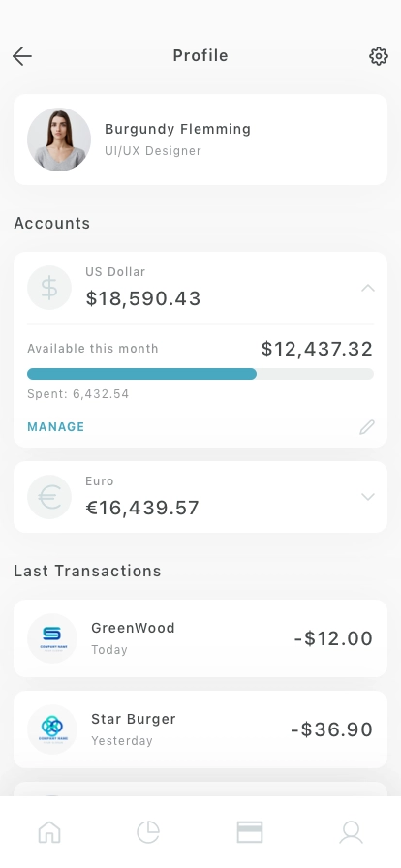Click the MANAGE link
Screen dimensions: 401x868
56,427
